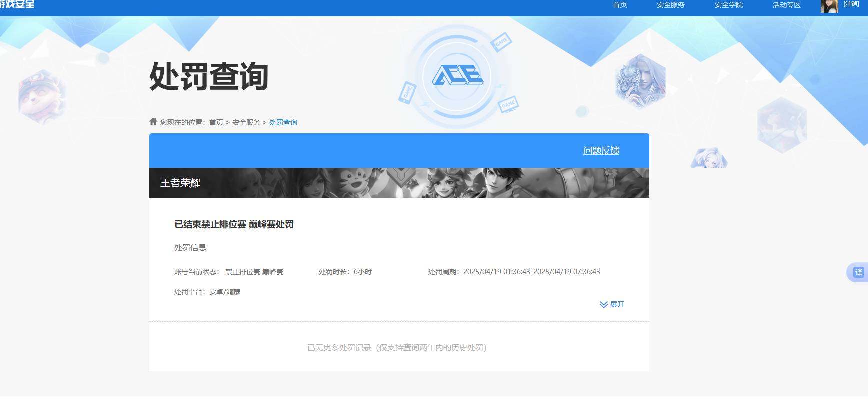
Task: Click the [注销] logout link
Action: click(x=851, y=4)
